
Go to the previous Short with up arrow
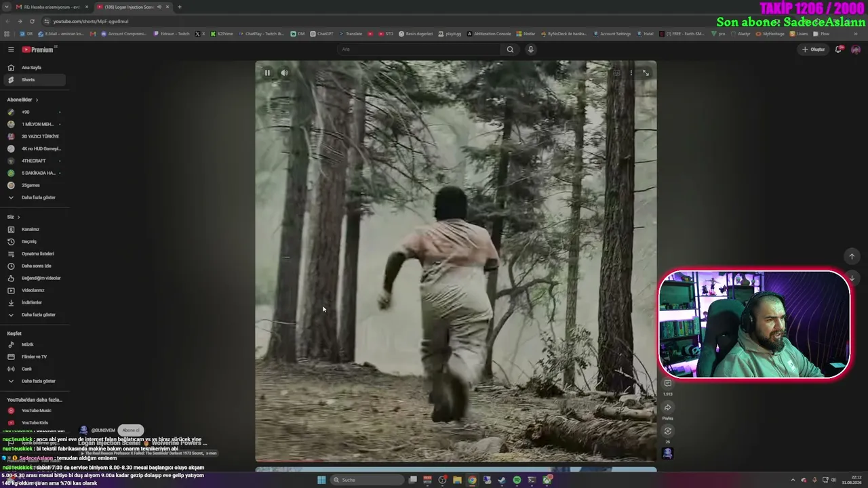(852, 256)
